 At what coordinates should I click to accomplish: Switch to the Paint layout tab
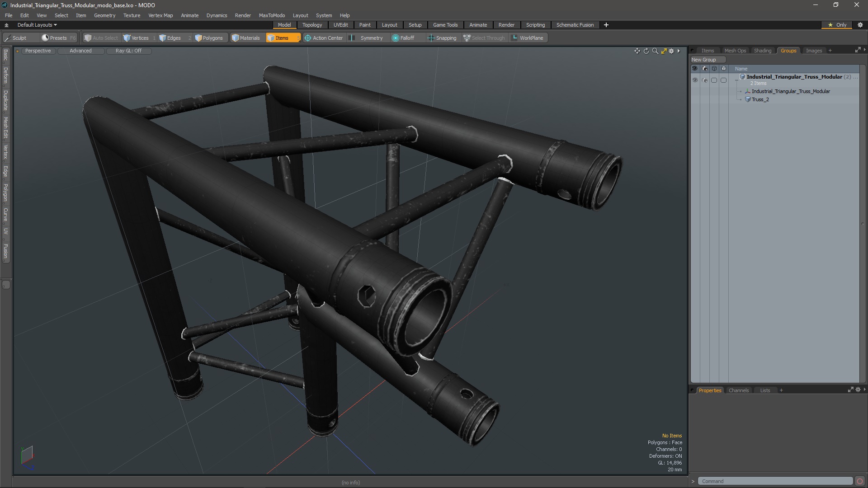tap(365, 25)
